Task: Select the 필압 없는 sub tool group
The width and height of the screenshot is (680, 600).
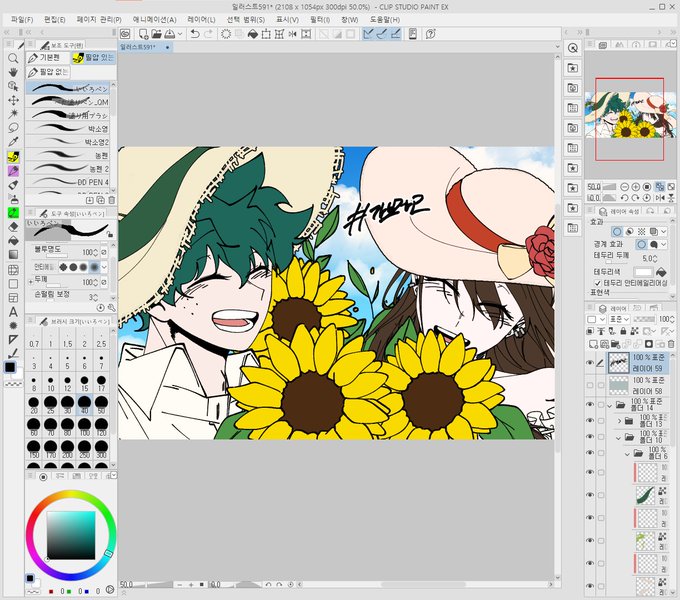Action: point(48,72)
